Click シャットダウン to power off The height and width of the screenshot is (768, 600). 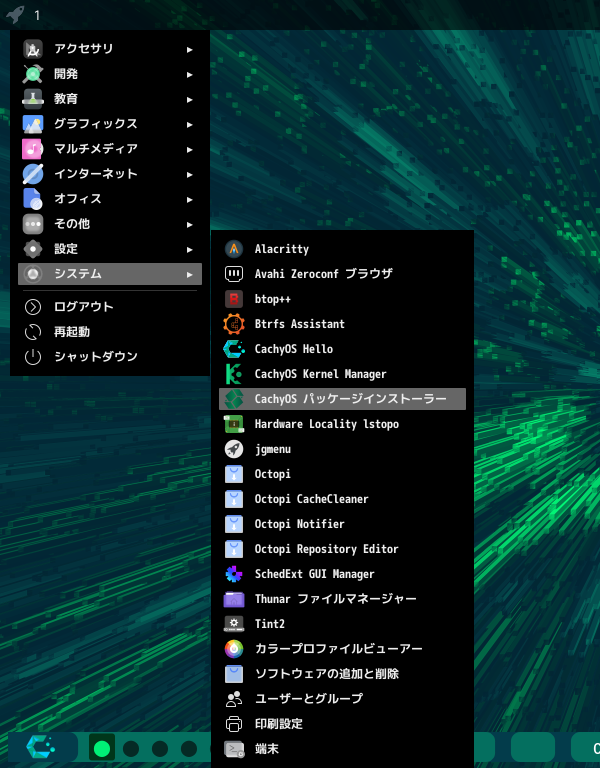point(95,357)
